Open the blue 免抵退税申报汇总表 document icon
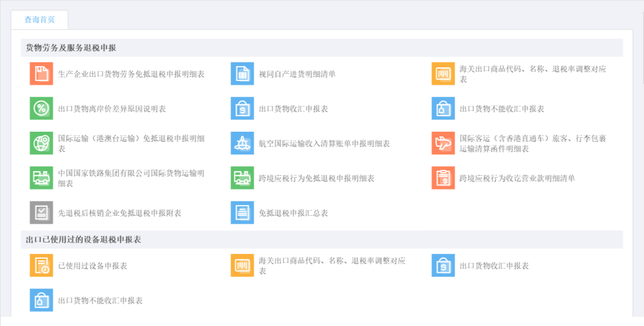 (242, 213)
